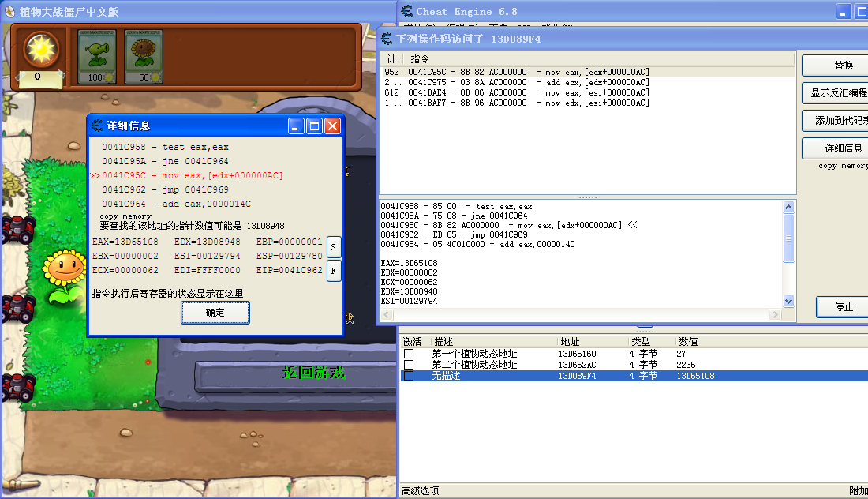Open 详细信息 from the opcode window
This screenshot has width=868, height=499.
coord(835,148)
